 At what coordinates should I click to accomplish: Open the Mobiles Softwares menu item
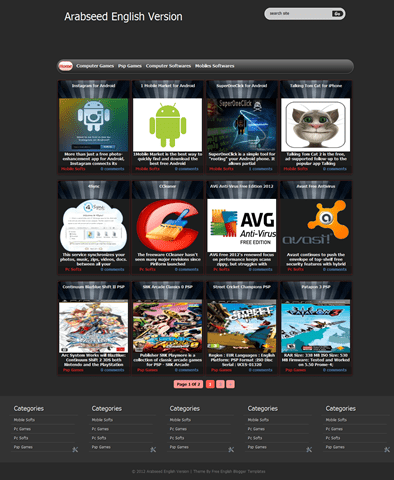[215, 66]
